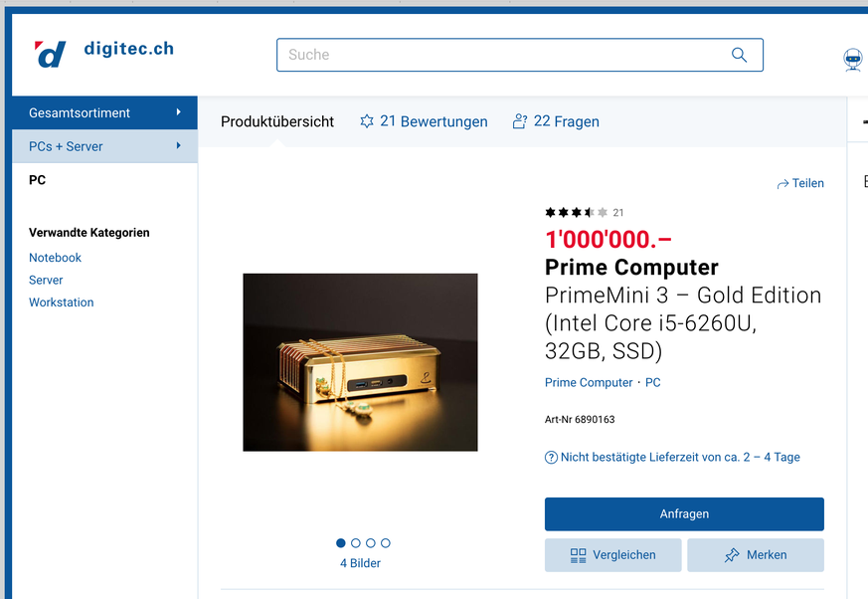868x599 pixels.
Task: Open the user avatar robot icon
Action: point(852,60)
